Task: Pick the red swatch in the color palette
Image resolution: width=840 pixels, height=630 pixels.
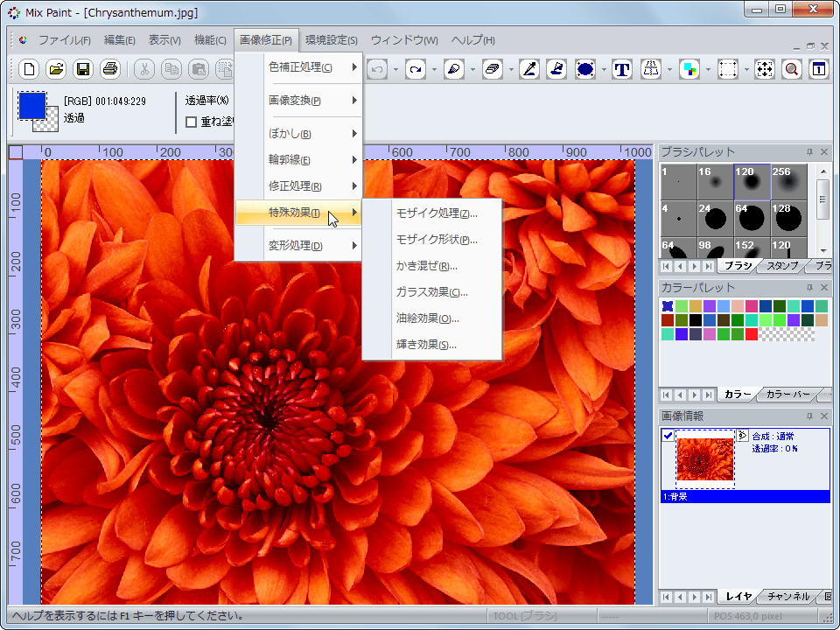Action: [752, 334]
